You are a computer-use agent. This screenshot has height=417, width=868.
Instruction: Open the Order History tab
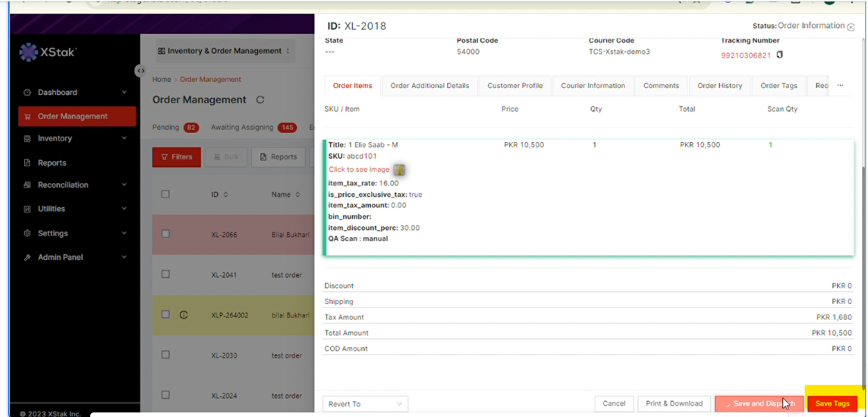pos(719,86)
